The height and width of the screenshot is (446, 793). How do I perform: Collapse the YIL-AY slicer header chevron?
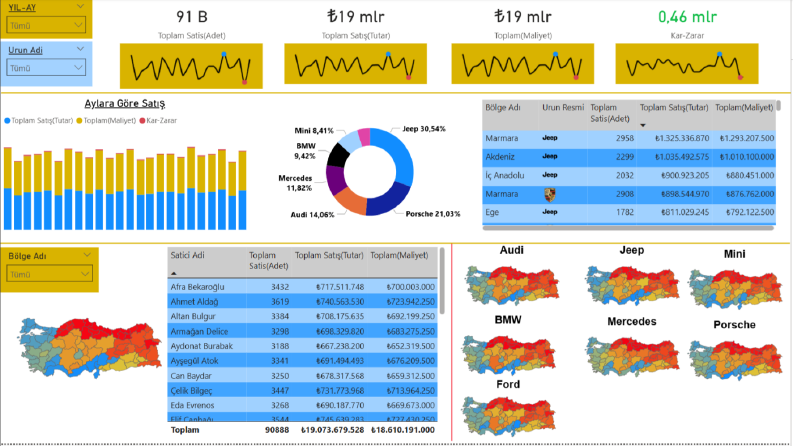tap(80, 7)
